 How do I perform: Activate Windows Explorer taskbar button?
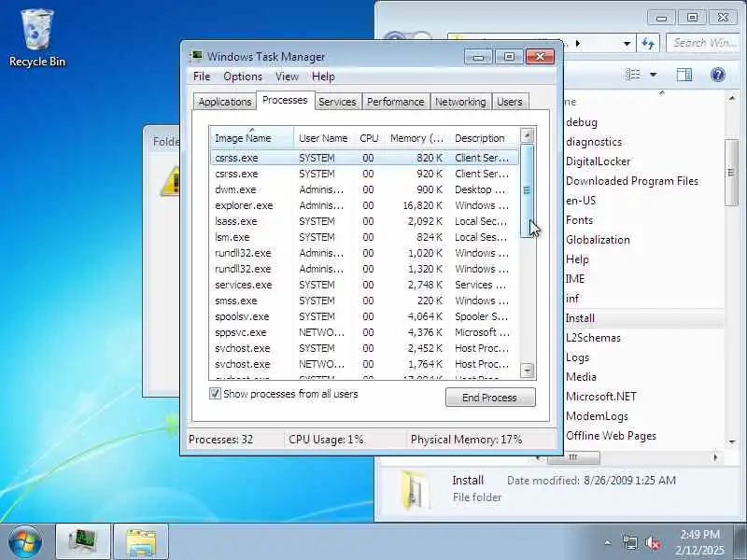coord(141,542)
